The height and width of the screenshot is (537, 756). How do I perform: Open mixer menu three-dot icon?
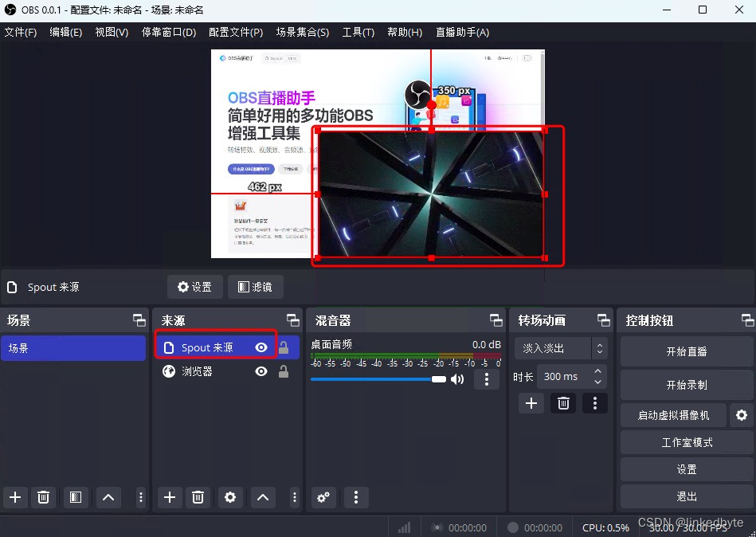pyautogui.click(x=356, y=497)
